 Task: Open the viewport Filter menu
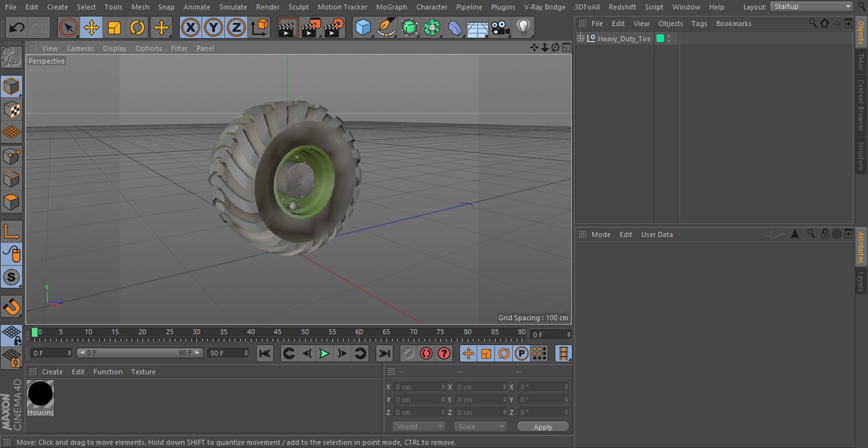[179, 48]
